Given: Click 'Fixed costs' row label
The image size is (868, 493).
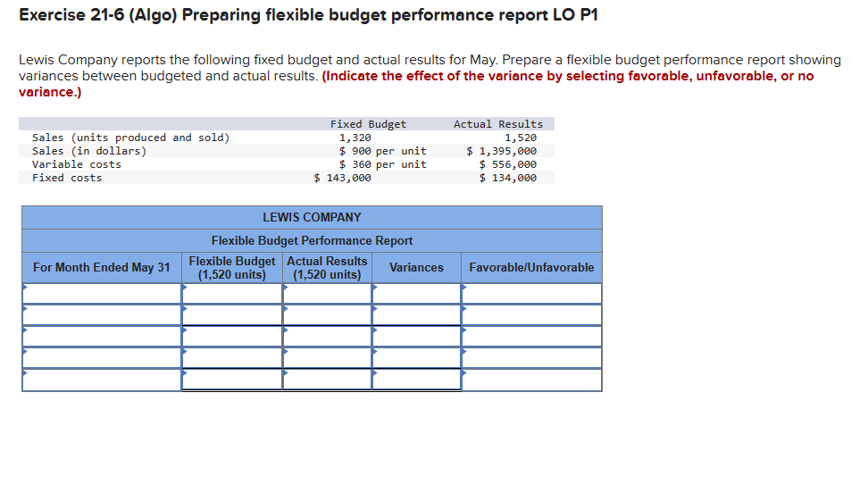Looking at the screenshot, I should [67, 178].
